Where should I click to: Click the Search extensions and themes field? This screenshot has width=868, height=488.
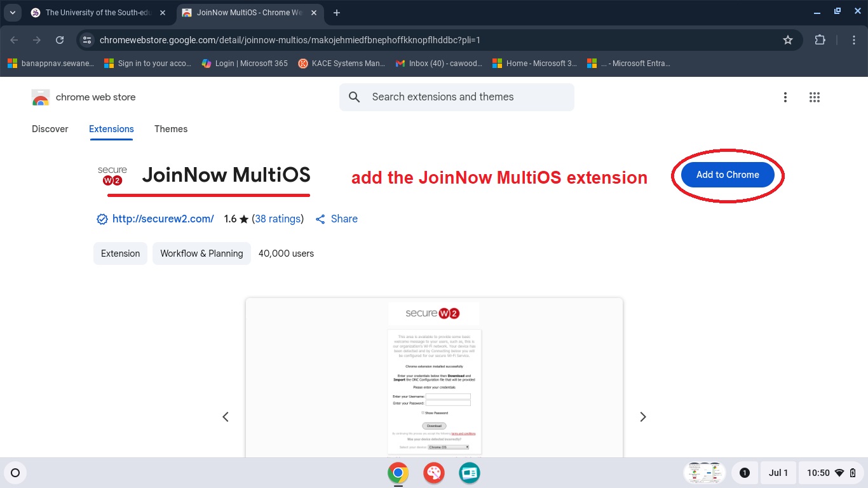click(x=457, y=97)
